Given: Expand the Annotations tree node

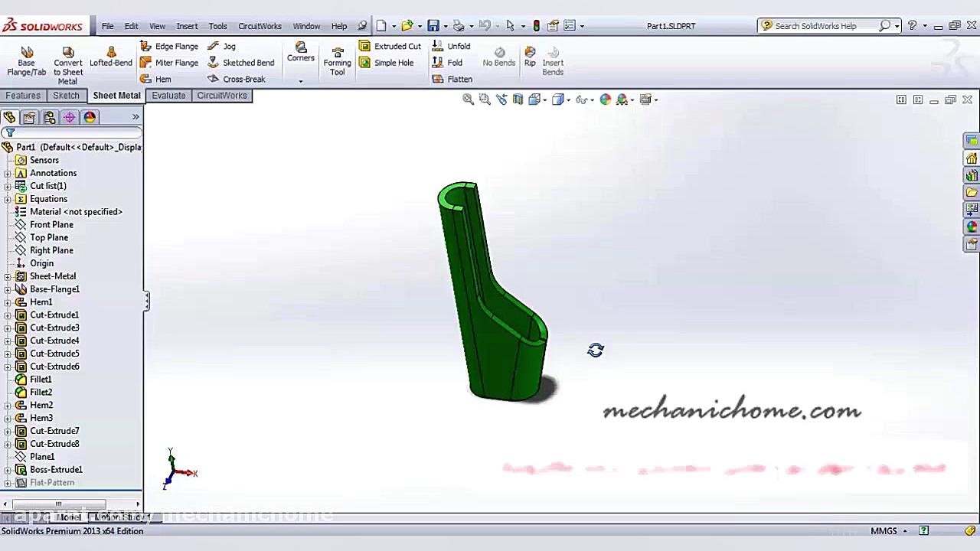Looking at the screenshot, I should point(8,173).
